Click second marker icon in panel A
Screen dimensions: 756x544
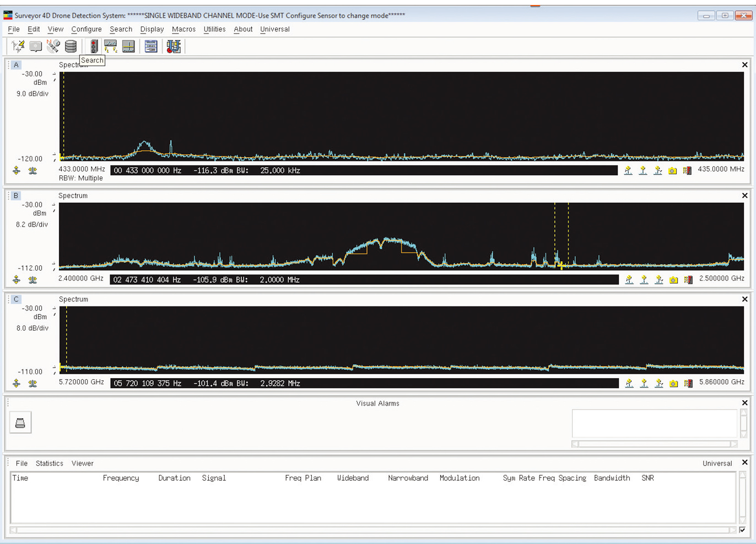643,171
